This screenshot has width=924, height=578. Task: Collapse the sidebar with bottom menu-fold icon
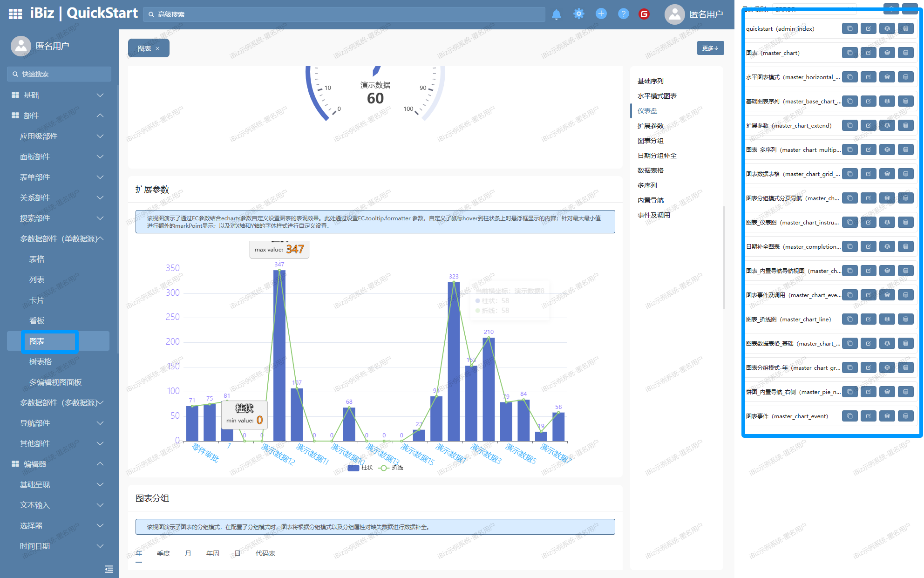tap(109, 569)
